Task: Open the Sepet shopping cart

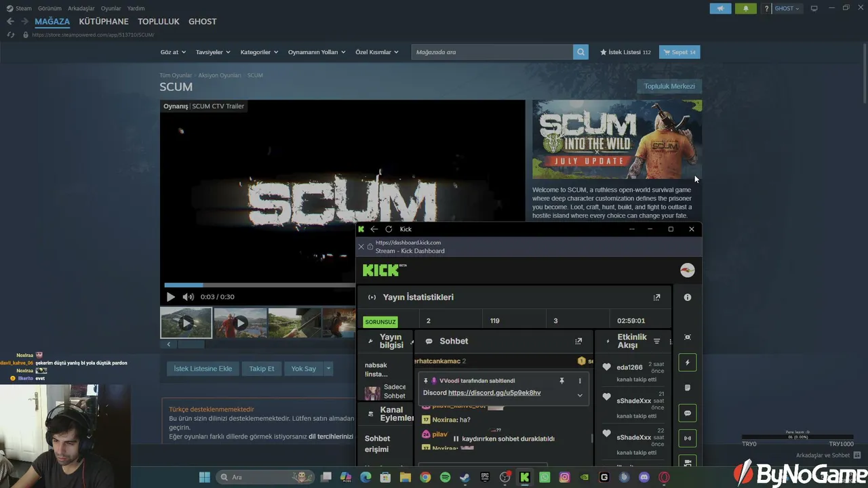Action: point(679,52)
